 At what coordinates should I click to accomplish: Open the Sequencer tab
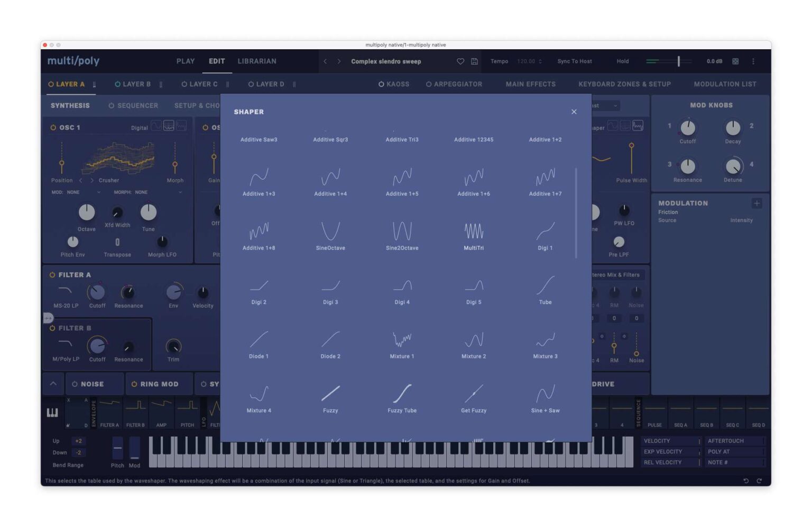(133, 106)
